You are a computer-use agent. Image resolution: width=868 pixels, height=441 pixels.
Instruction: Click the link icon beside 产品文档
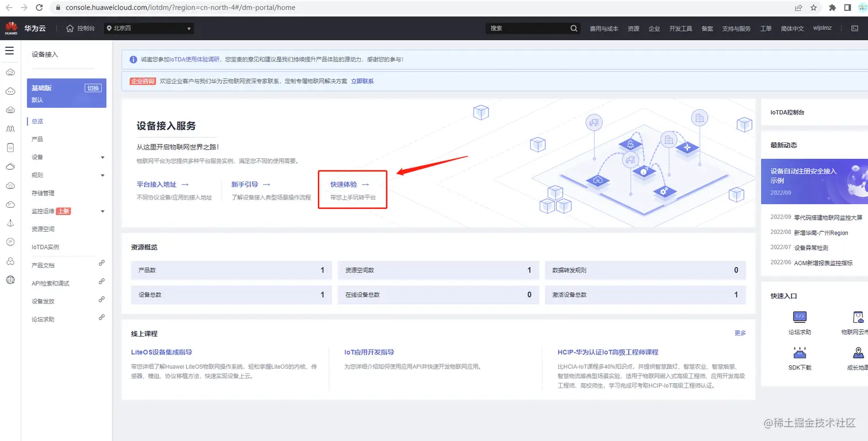[x=102, y=263]
